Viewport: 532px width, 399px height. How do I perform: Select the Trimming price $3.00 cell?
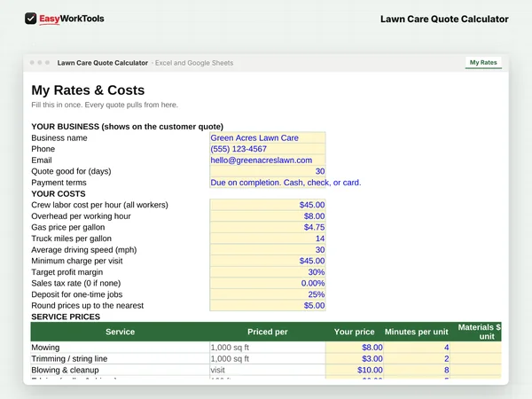(355, 358)
